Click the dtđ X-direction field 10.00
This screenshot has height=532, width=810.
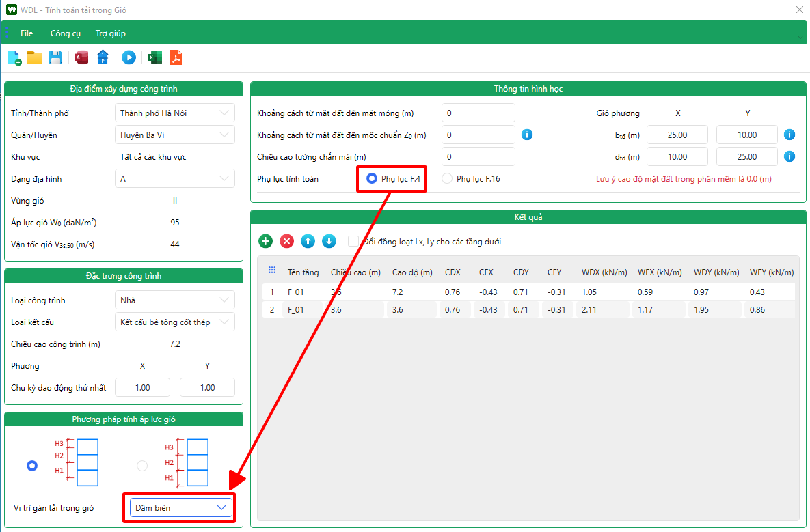(x=677, y=156)
